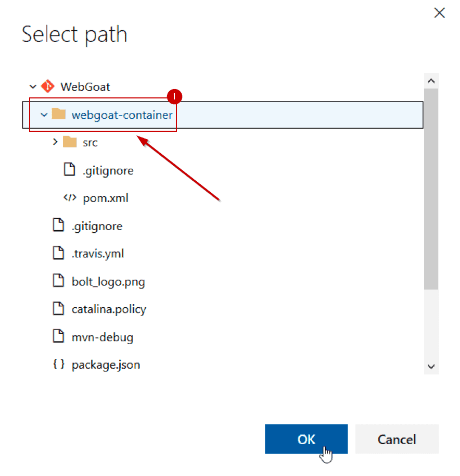Select the root-level .gitignore file
Screen dimensions: 460x476
97,226
